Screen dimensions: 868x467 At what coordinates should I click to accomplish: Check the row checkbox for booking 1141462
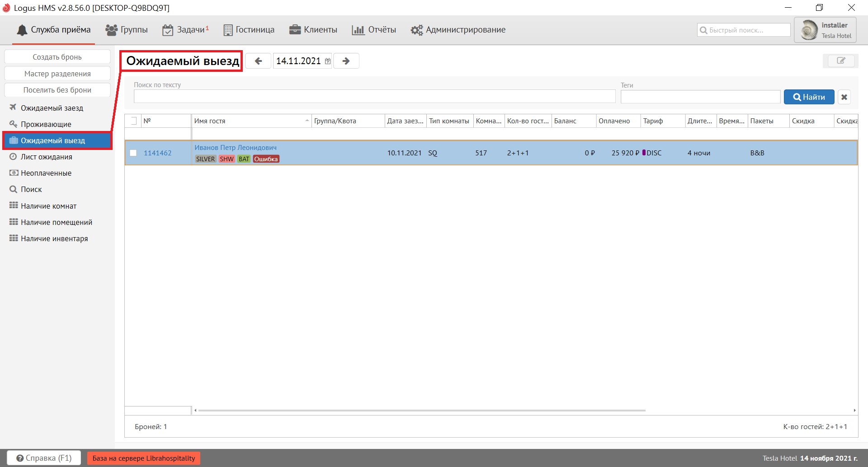coord(133,153)
